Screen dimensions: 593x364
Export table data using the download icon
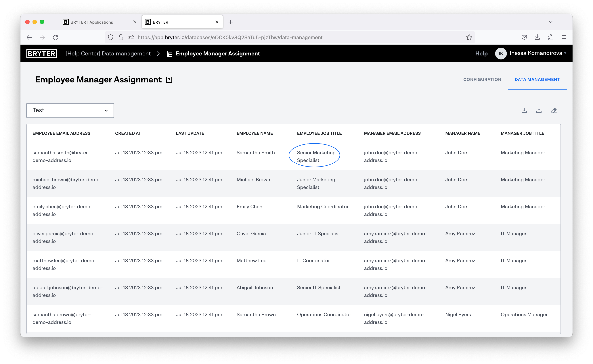524,110
